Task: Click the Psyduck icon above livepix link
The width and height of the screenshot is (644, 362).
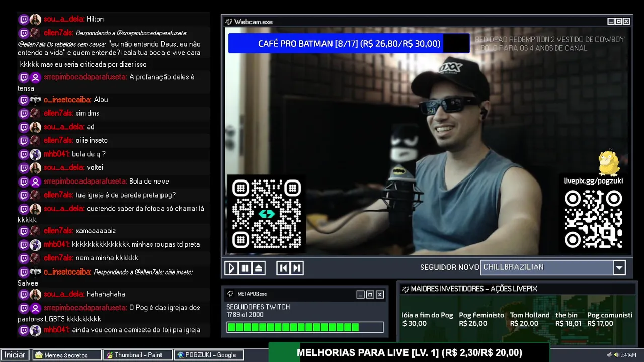Action: click(x=609, y=163)
